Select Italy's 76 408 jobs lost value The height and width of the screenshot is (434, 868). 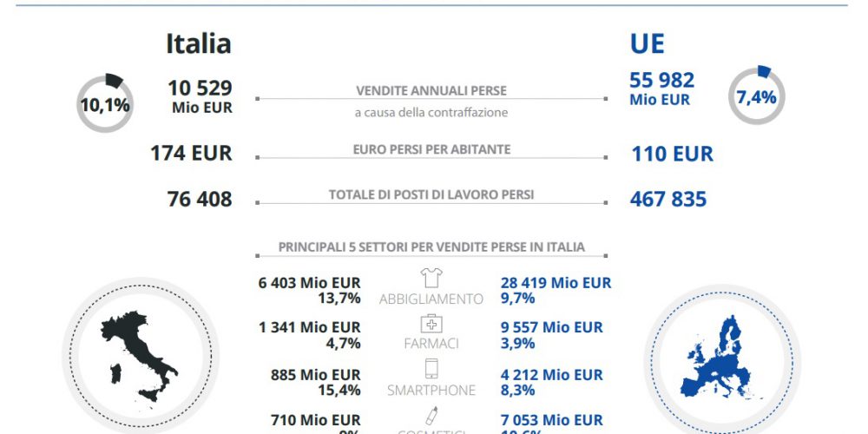(x=200, y=200)
